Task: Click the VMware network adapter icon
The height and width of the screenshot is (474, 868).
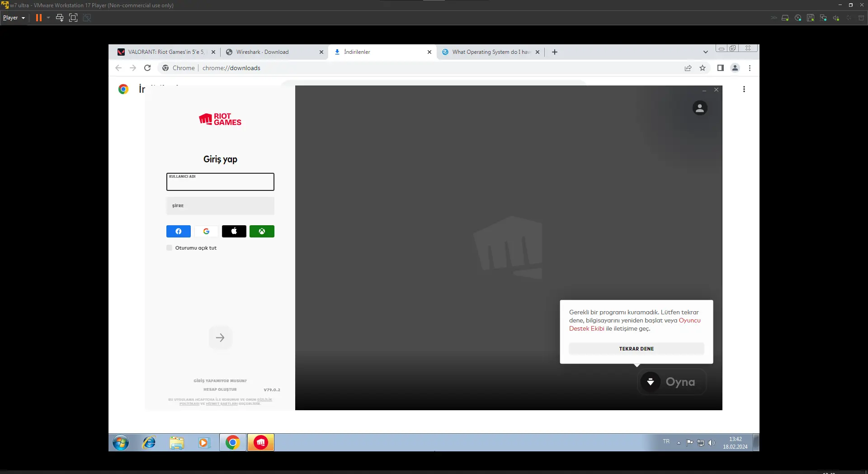Action: (823, 18)
